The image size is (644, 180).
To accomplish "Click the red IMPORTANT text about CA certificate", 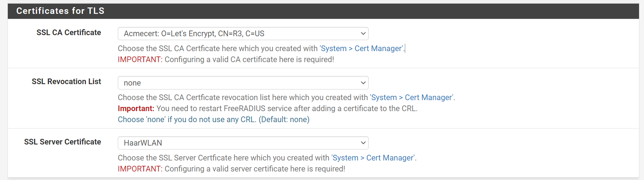I will pyautogui.click(x=140, y=59).
